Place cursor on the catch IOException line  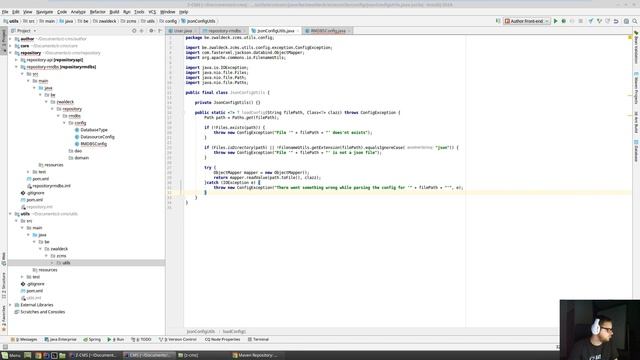[233, 182]
